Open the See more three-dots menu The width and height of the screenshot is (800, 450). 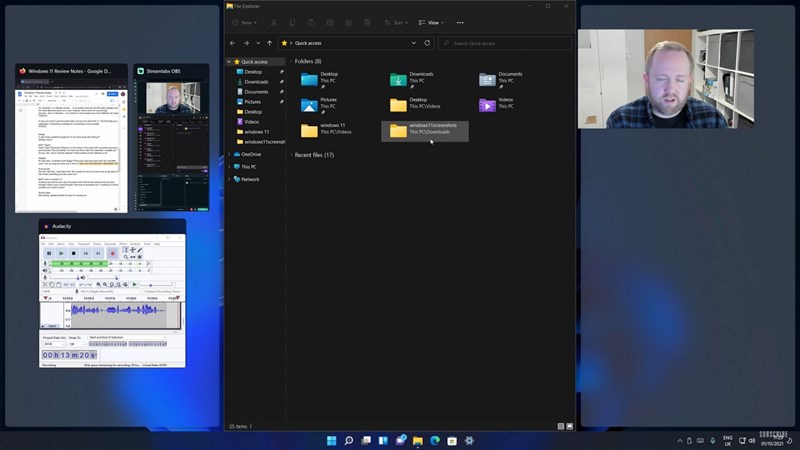pyautogui.click(x=460, y=22)
